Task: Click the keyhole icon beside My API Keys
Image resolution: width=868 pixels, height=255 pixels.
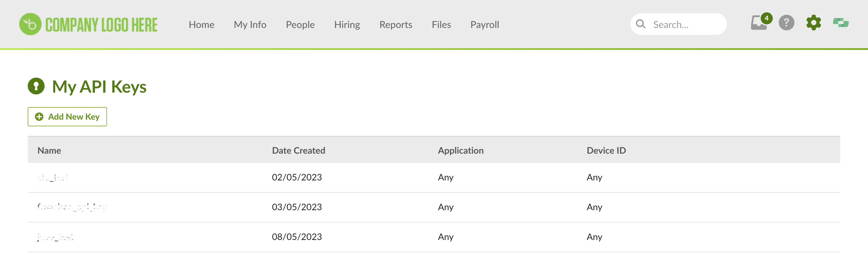Action: [x=36, y=86]
